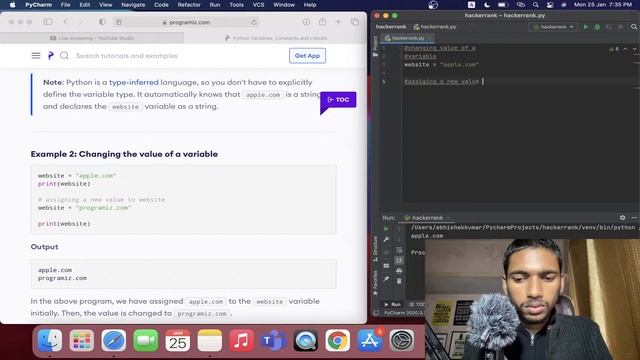Switch to Live Streaming YouTube Studio tab
This screenshot has height=360, width=640.
92,38
